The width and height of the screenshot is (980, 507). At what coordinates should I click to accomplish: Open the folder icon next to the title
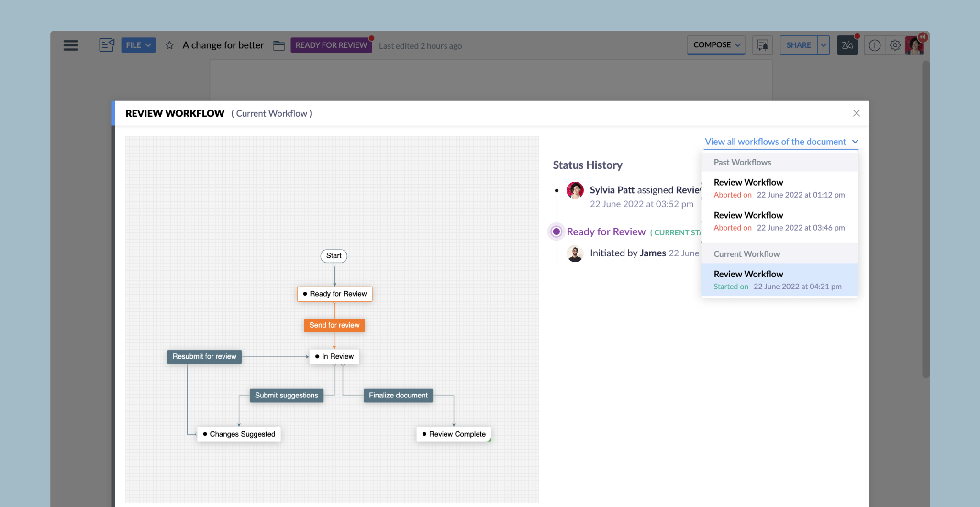pos(278,45)
